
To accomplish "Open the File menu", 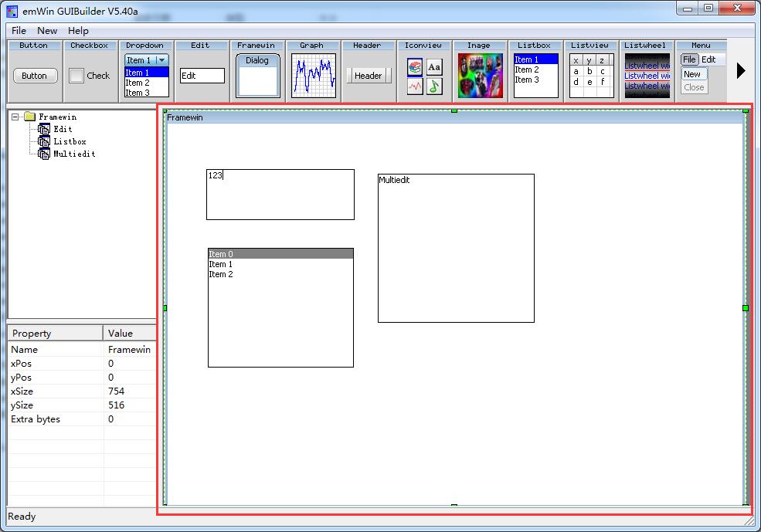I will pos(19,31).
